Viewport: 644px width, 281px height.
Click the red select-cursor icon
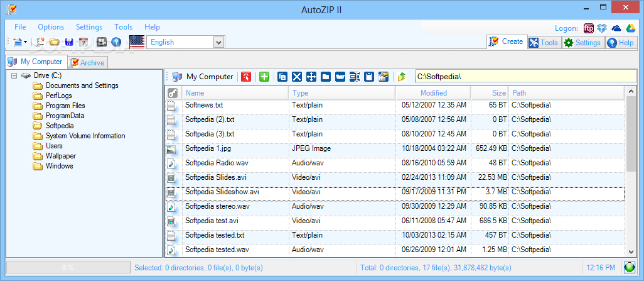(x=246, y=77)
